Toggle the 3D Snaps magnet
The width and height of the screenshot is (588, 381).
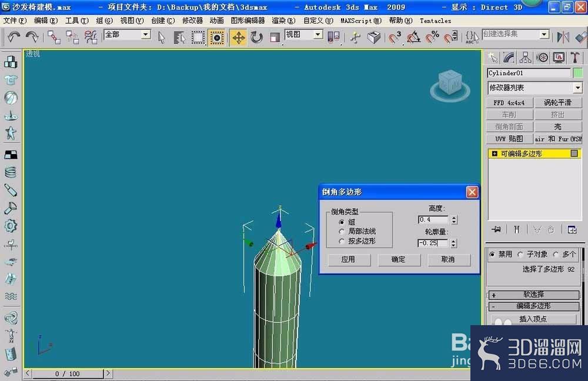pyautogui.click(x=395, y=38)
